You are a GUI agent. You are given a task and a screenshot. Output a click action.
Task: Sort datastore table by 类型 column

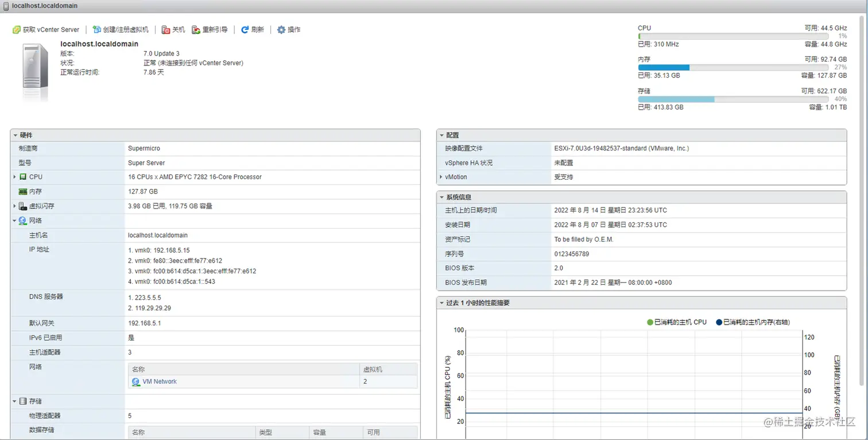[281, 432]
